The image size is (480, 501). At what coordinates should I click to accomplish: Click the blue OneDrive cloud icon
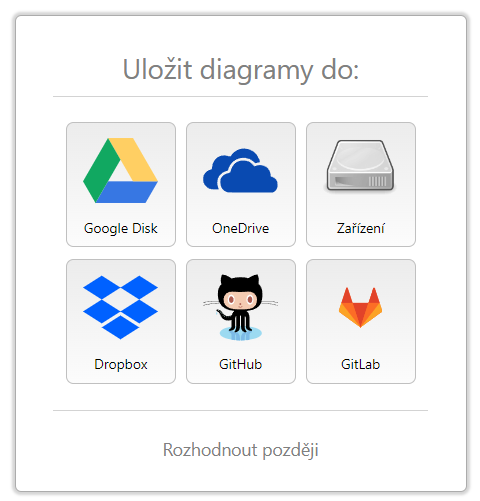240,170
